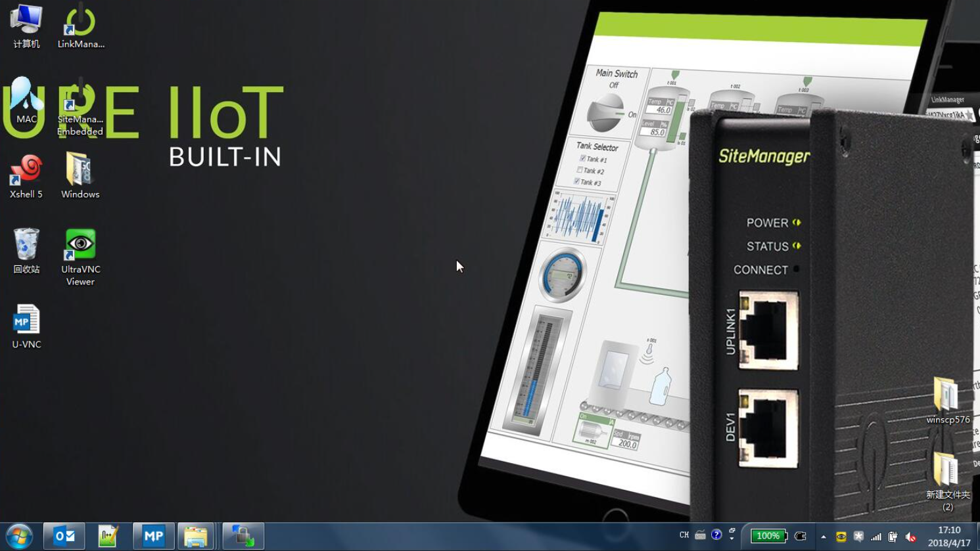The image size is (980, 551).
Task: Open the network signal tray icon
Action: 876,537
